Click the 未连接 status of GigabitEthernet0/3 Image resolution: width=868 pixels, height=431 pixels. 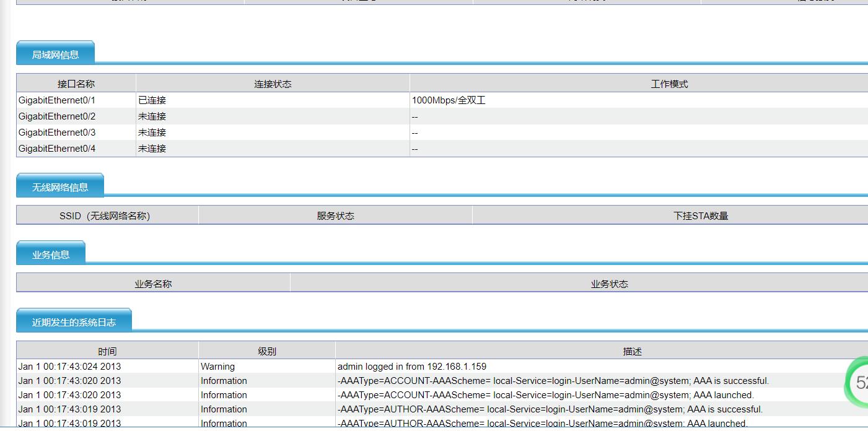(152, 132)
